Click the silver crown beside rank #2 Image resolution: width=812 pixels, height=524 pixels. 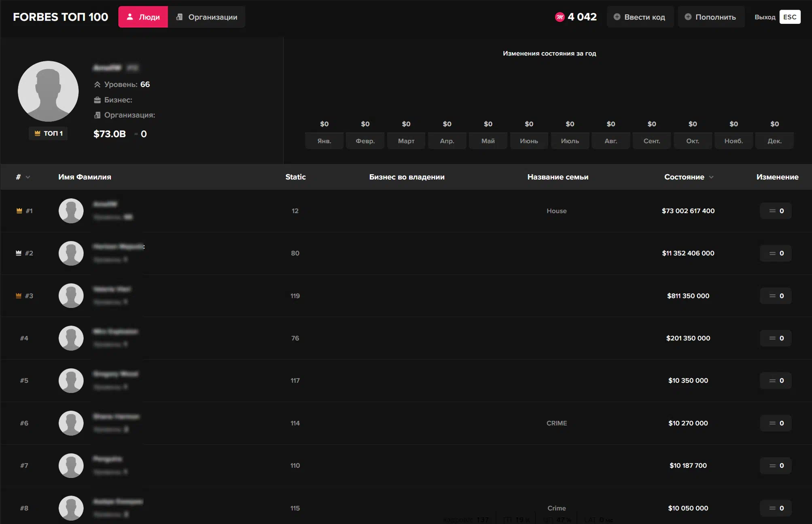click(19, 253)
